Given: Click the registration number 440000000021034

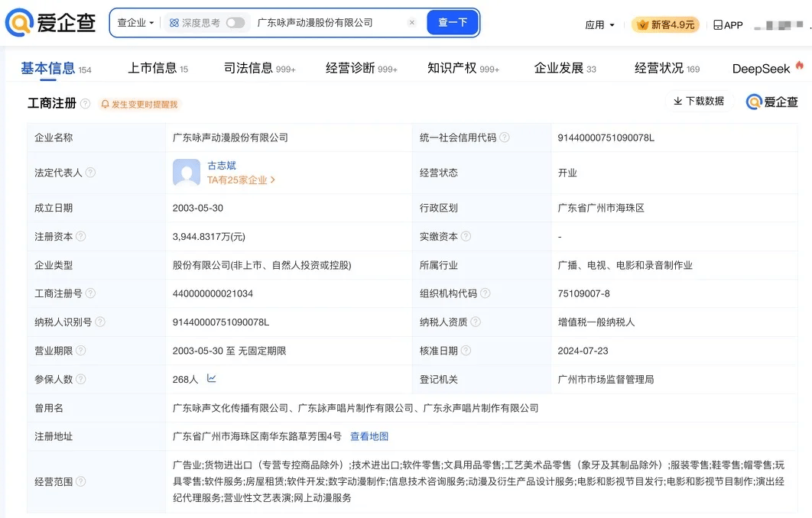Looking at the screenshot, I should [213, 294].
